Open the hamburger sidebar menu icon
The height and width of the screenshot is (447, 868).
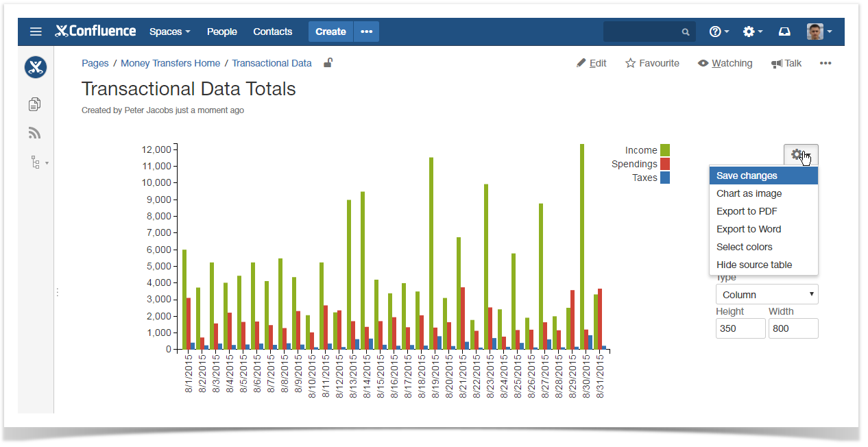click(x=36, y=32)
